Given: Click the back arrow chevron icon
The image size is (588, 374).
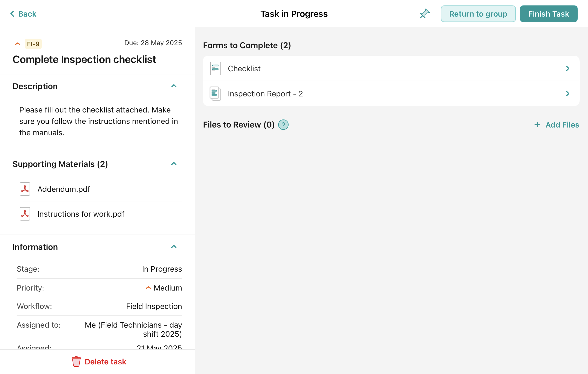Looking at the screenshot, I should tap(12, 14).
